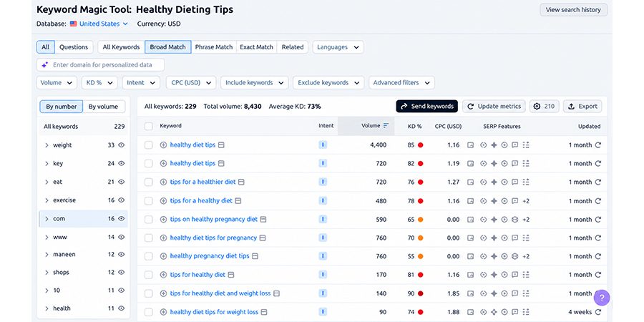This screenshot has width=644, height=322.
Task: Click orange KD dot for "healthy pregnancy diet tips"
Action: (x=421, y=256)
